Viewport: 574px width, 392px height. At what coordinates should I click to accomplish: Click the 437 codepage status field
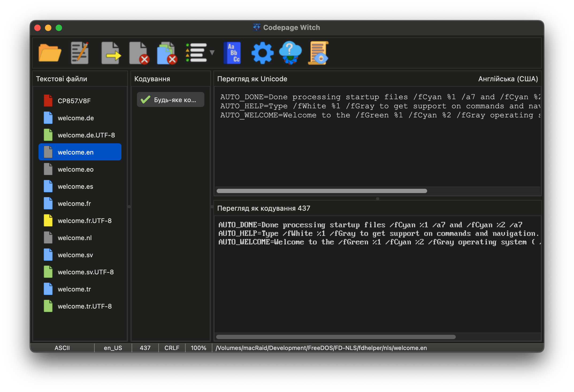tap(145, 348)
